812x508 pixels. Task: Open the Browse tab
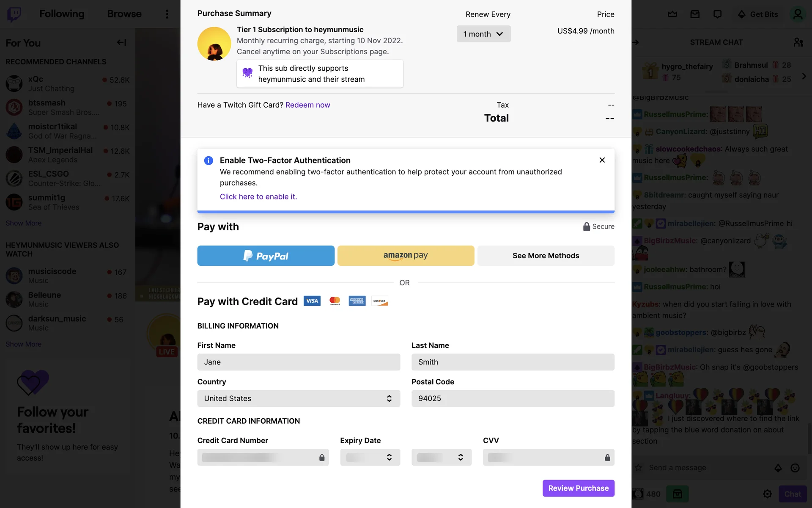[124, 14]
